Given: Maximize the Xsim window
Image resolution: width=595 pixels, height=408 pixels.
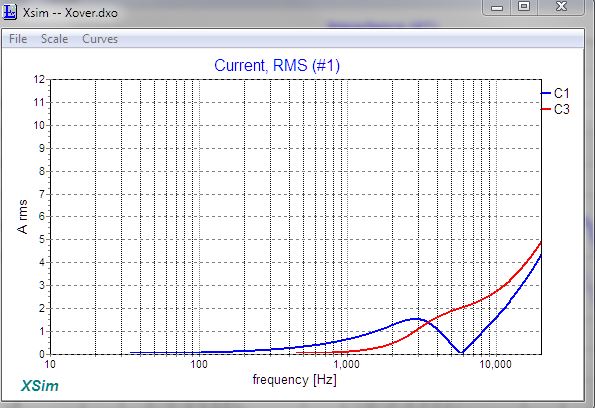Looking at the screenshot, I should pyautogui.click(x=524, y=6).
